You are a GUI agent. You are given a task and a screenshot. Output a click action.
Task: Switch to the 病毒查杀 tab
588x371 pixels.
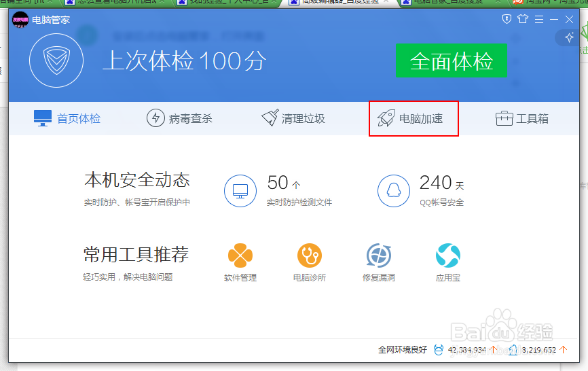click(x=179, y=118)
